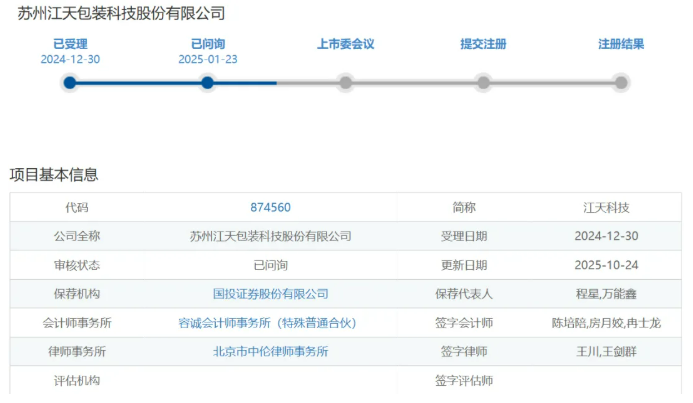Open the stock code 874560 link

[270, 208]
